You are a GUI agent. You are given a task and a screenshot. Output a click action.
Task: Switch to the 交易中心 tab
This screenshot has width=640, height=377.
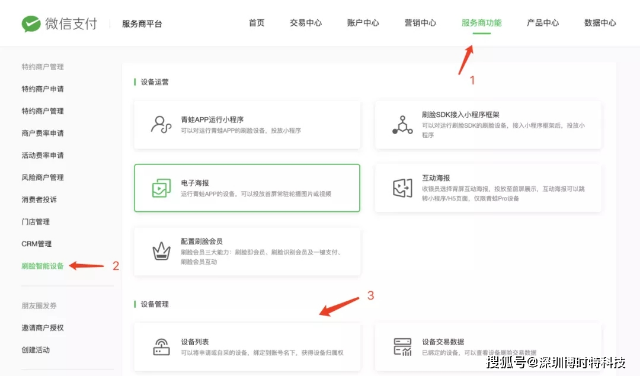click(306, 23)
